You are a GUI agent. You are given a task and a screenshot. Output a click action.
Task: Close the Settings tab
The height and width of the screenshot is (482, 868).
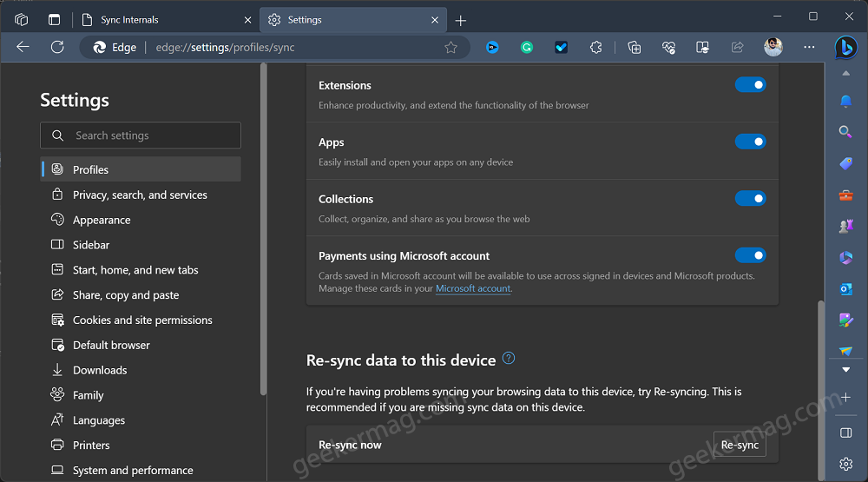tap(435, 20)
